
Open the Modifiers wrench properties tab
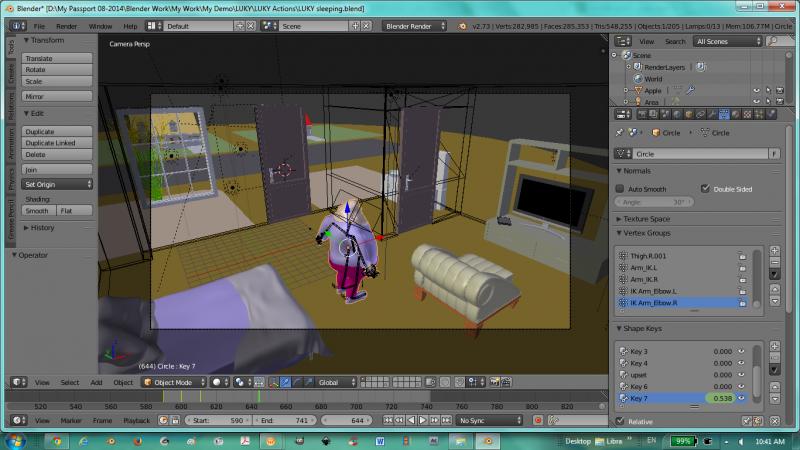click(712, 115)
